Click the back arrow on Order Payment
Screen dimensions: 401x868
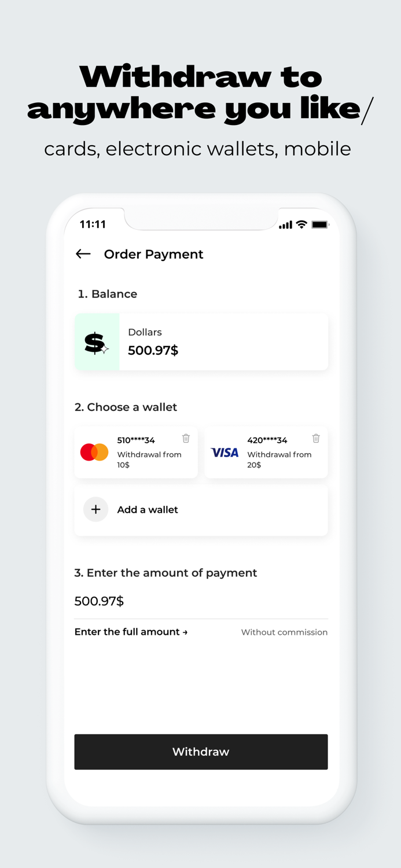(83, 254)
